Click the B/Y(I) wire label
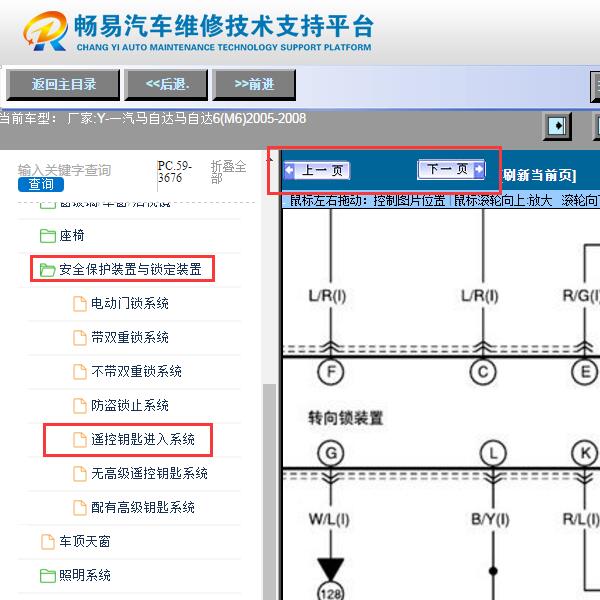Screen dimensions: 600x600 490,519
